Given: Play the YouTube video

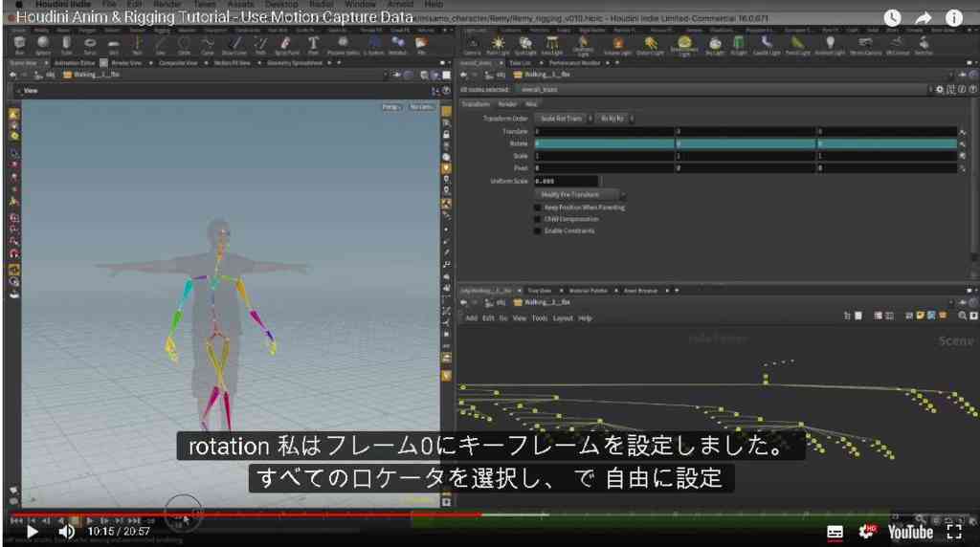Looking at the screenshot, I should [32, 532].
